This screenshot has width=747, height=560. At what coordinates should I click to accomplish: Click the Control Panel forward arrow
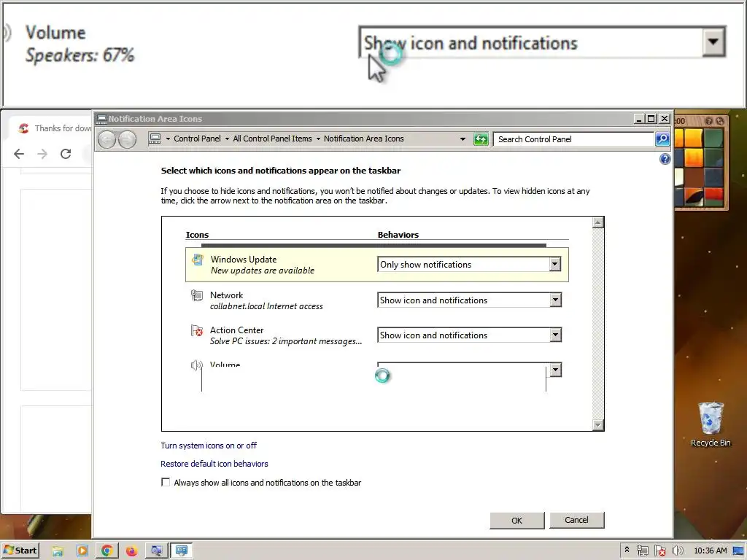tap(127, 139)
